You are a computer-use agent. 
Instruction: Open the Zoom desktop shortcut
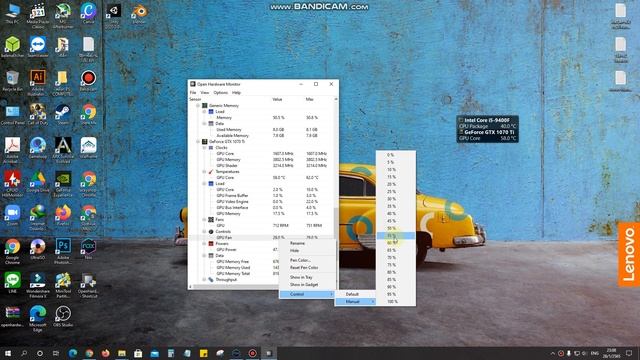[12, 216]
